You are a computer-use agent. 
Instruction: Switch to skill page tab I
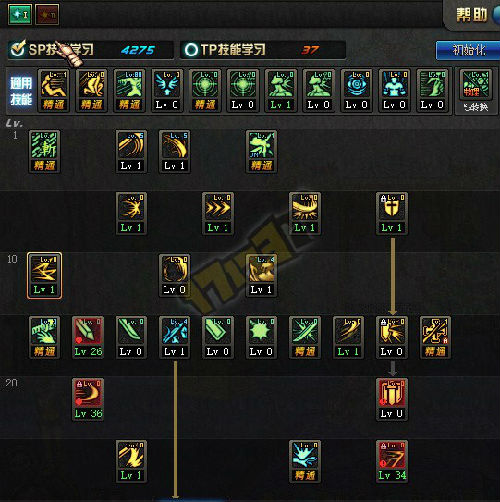[x=20, y=15]
